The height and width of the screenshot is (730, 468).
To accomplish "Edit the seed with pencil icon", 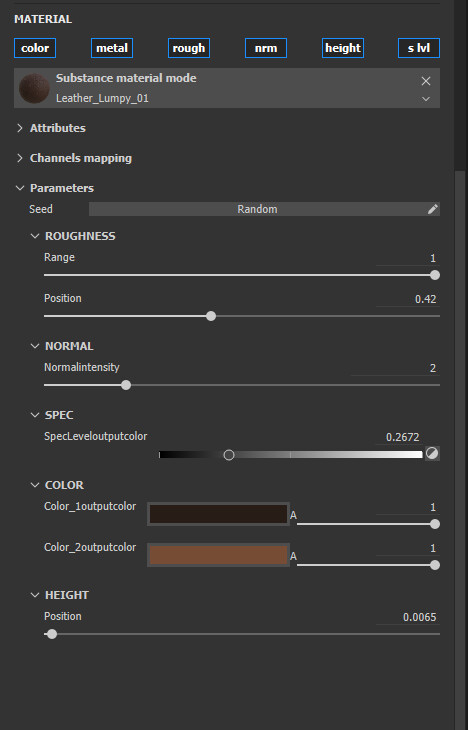I will click(x=433, y=209).
